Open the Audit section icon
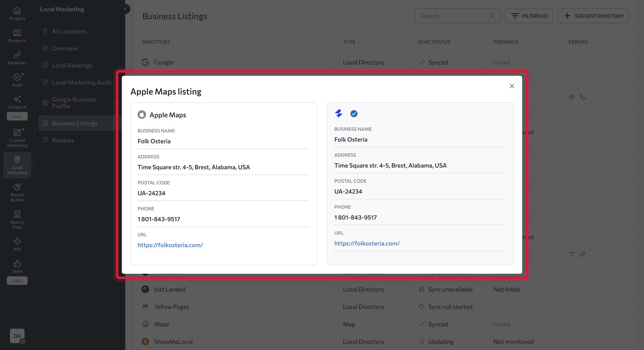This screenshot has height=350, width=644. 17,80
